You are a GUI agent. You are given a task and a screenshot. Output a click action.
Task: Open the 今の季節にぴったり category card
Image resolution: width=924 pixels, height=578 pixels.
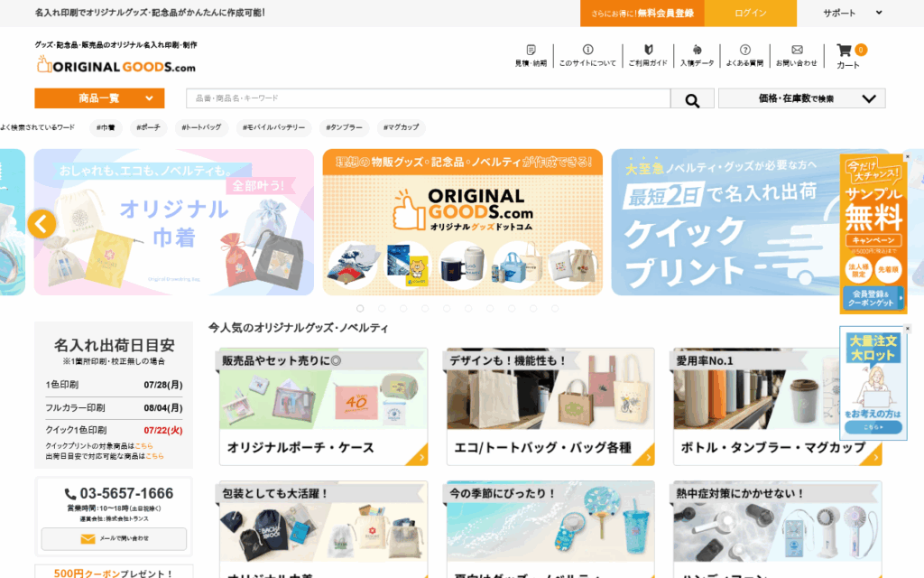coord(550,529)
